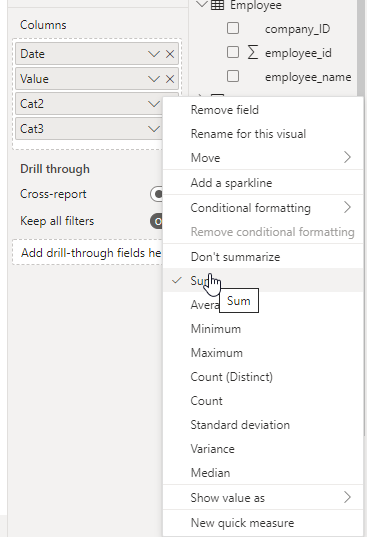367x537 pixels.
Task: Open the Value field dropdown chevron
Action: [154, 79]
